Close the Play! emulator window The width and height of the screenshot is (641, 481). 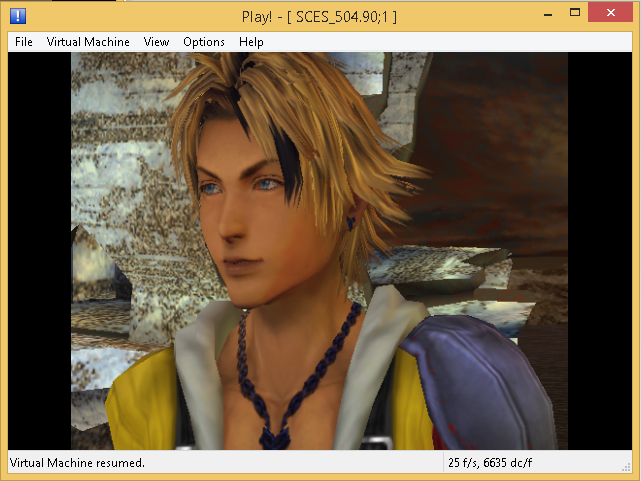[x=611, y=14]
